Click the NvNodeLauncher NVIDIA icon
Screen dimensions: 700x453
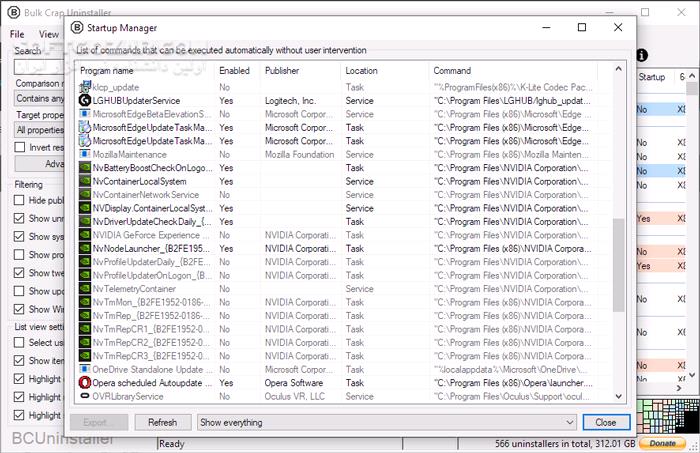click(85, 248)
